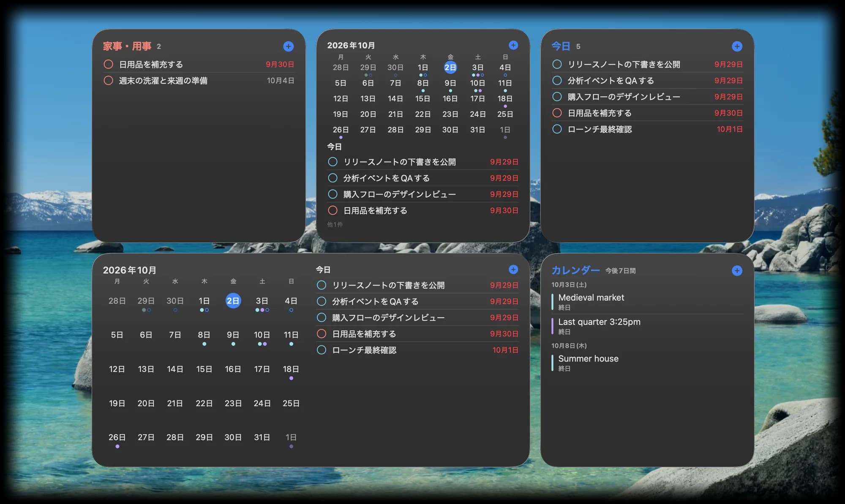Open the 今日 list title in top-right widget
845x504 pixels.
click(x=561, y=46)
